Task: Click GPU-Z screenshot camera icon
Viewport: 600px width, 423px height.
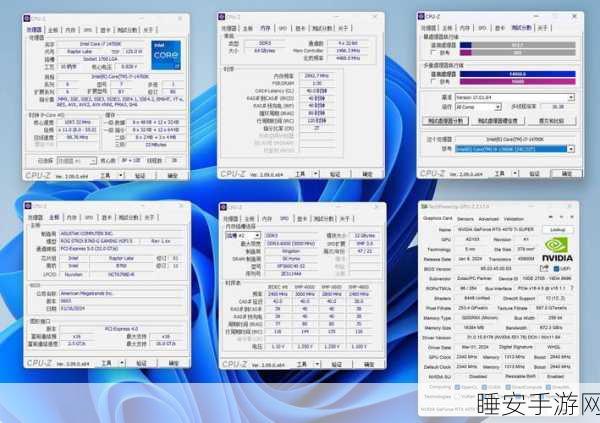Action: coord(550,217)
